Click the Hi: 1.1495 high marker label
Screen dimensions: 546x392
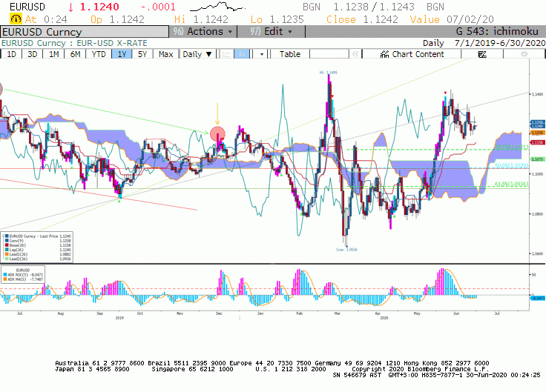[329, 73]
